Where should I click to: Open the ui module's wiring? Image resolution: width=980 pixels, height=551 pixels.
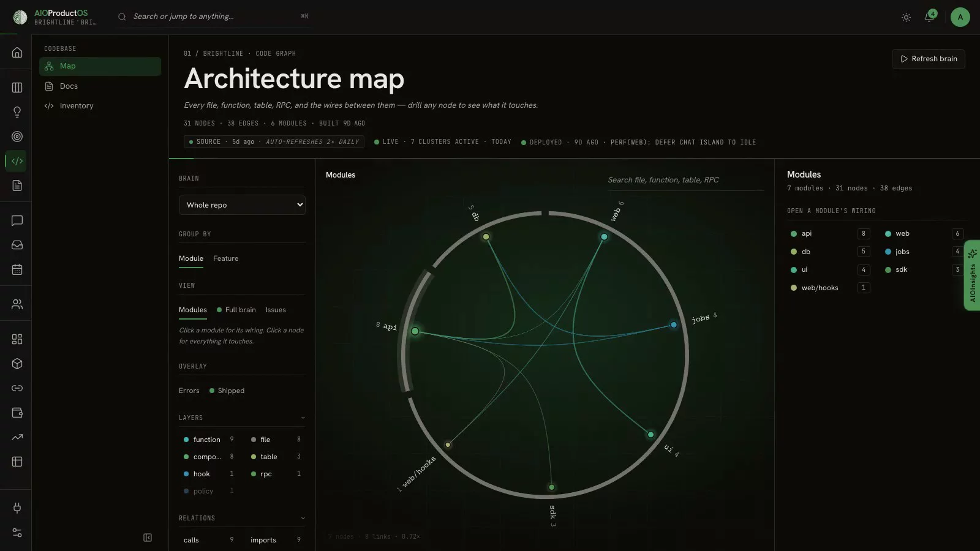830,269
